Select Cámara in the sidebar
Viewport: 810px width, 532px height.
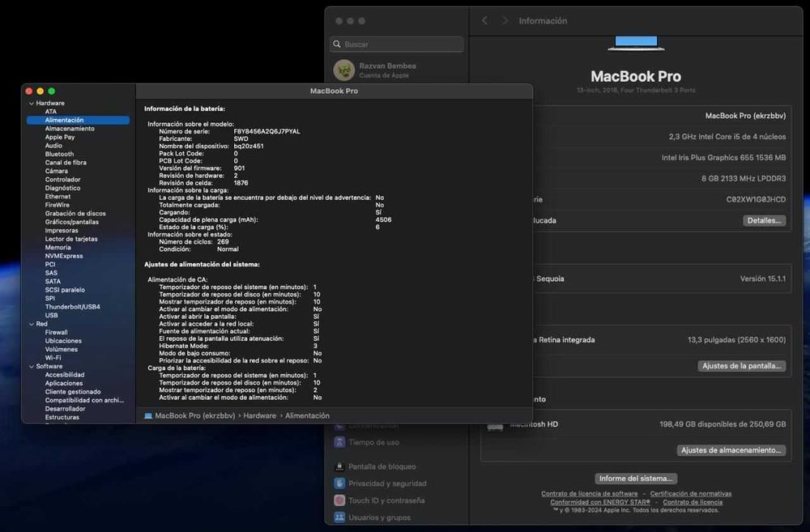(57, 171)
